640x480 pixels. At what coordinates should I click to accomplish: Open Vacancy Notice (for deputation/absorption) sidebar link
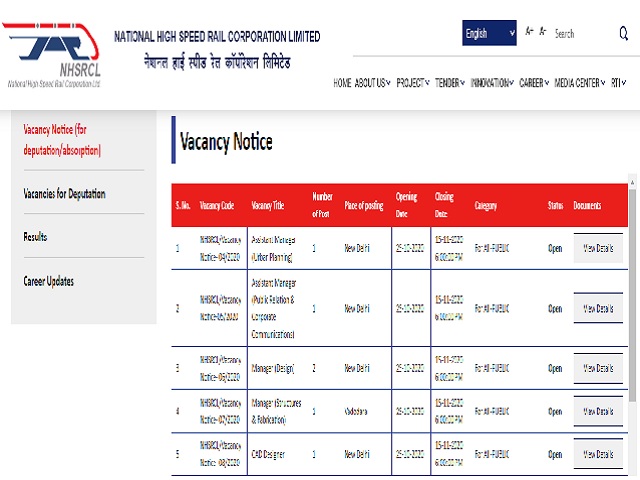[x=62, y=140]
